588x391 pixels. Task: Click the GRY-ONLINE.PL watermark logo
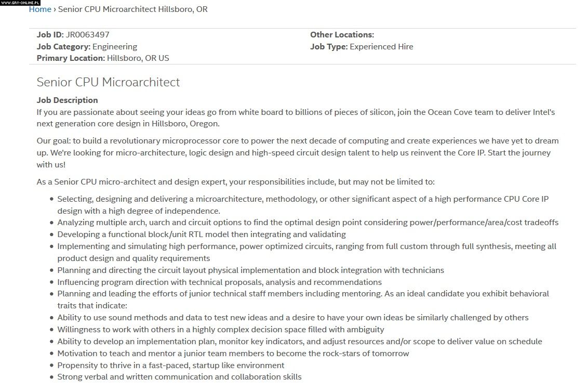(x=20, y=3)
